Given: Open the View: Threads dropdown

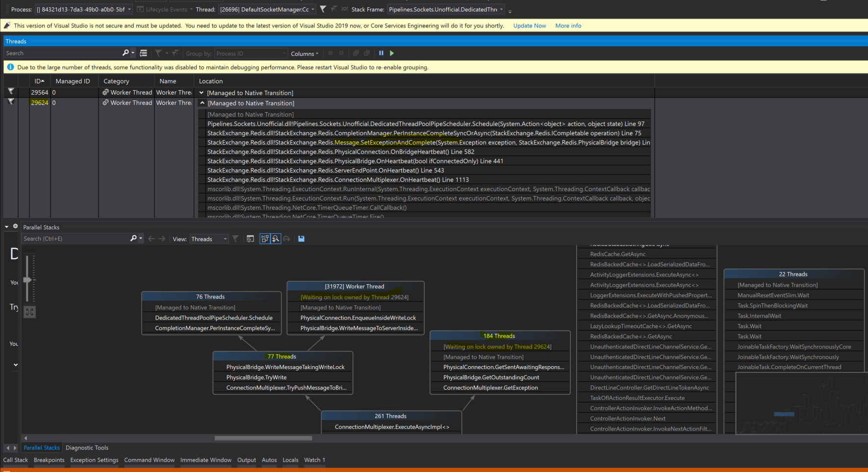Looking at the screenshot, I should coord(209,239).
